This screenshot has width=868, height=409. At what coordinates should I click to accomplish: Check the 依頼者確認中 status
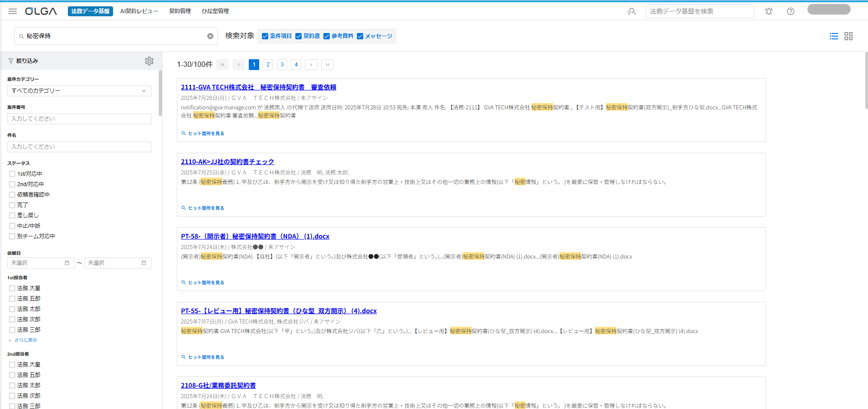(x=12, y=195)
